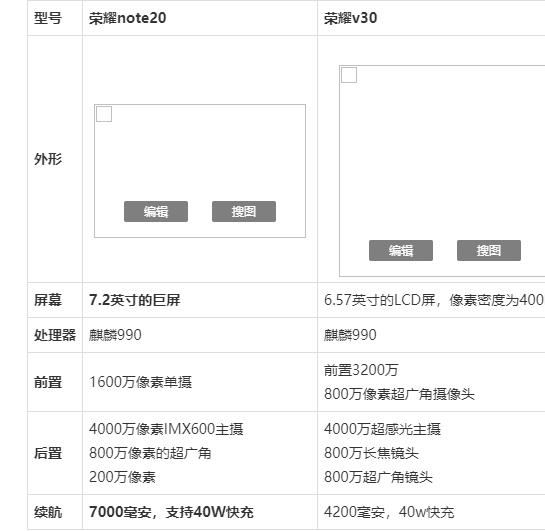Select the 荣耀v30 image placeholder
Viewport: 545px width, 531px height.
(x=442, y=171)
